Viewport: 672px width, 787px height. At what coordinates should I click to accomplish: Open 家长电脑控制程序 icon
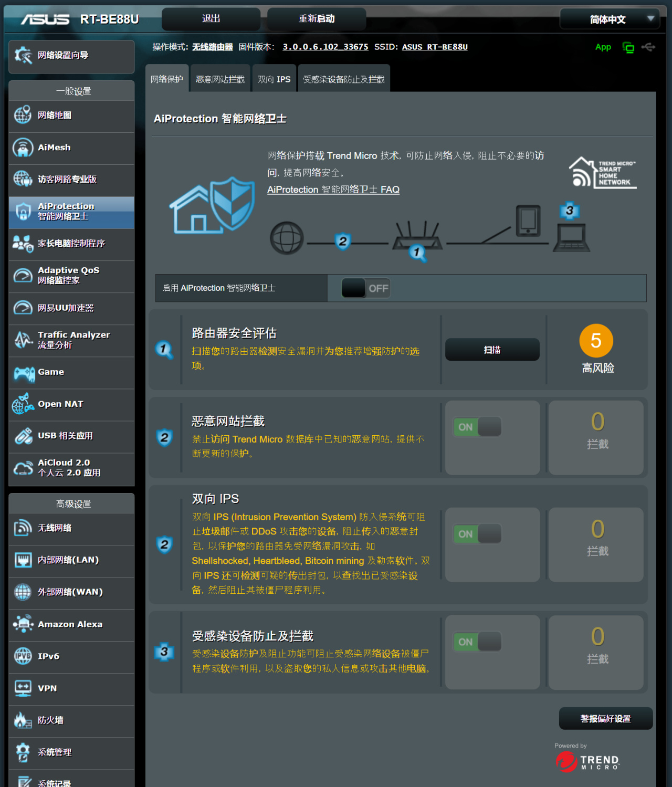[x=23, y=244]
